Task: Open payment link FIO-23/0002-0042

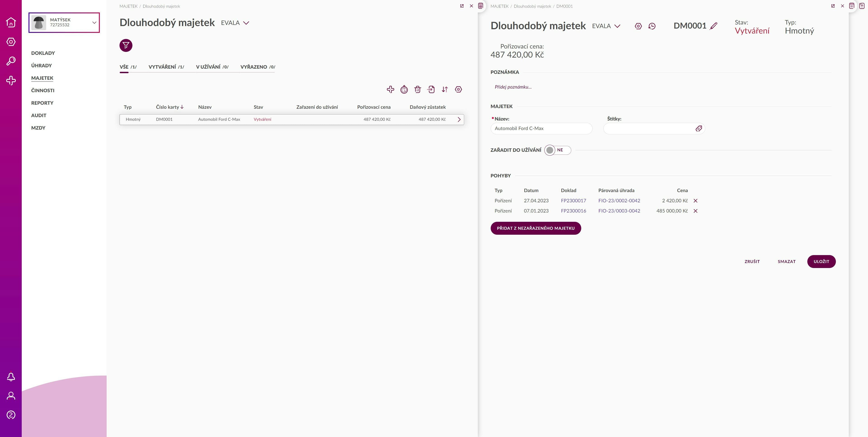Action: [x=619, y=201]
